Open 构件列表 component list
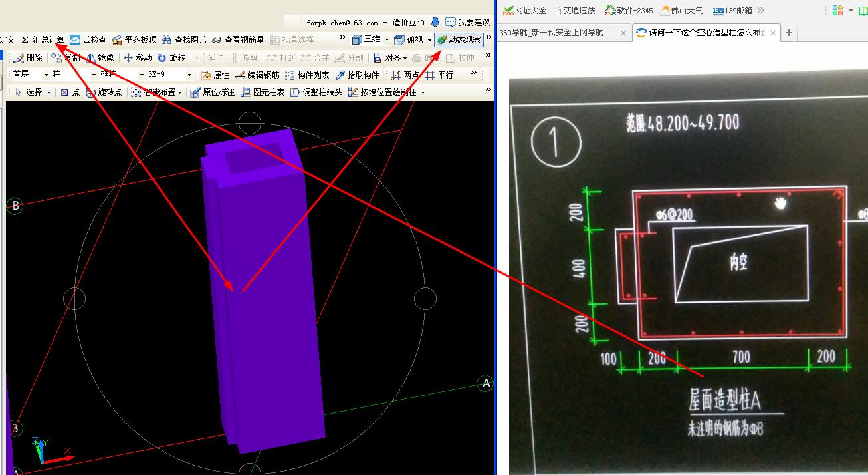The height and width of the screenshot is (475, 868). click(x=307, y=75)
